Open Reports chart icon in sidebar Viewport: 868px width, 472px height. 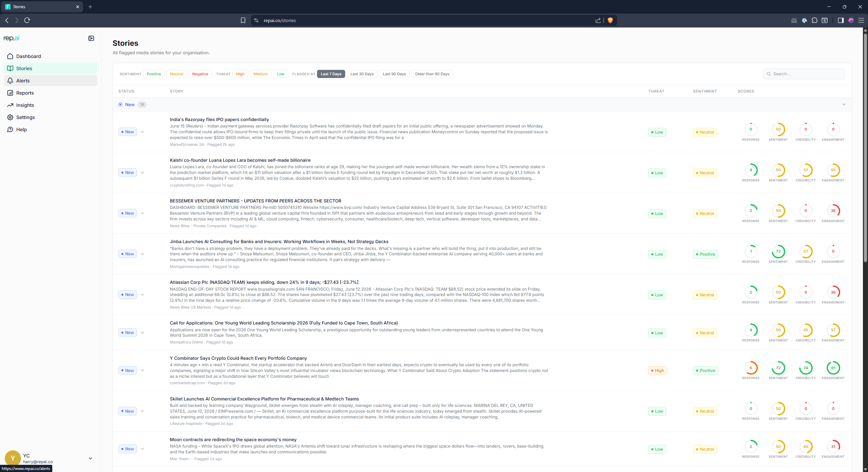[10, 93]
